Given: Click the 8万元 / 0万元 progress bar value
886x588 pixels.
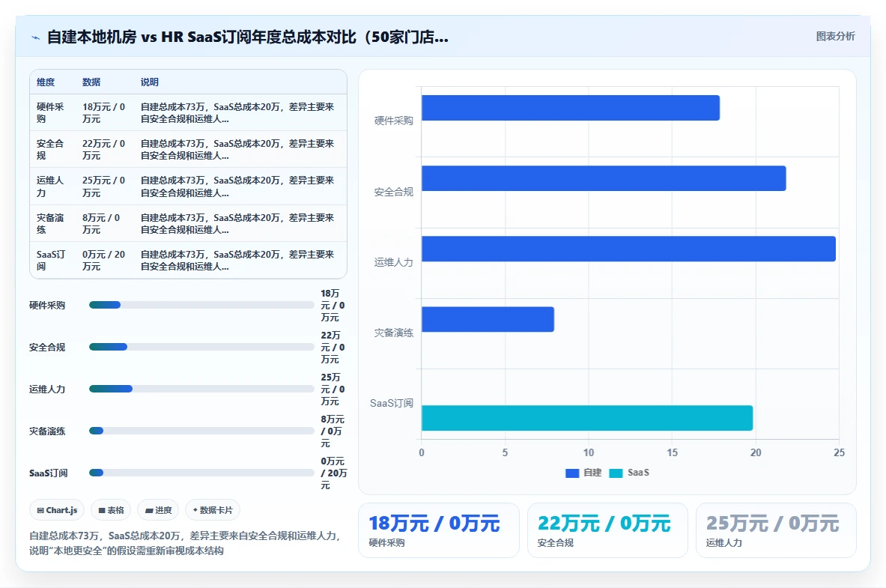Looking at the screenshot, I should [333, 431].
